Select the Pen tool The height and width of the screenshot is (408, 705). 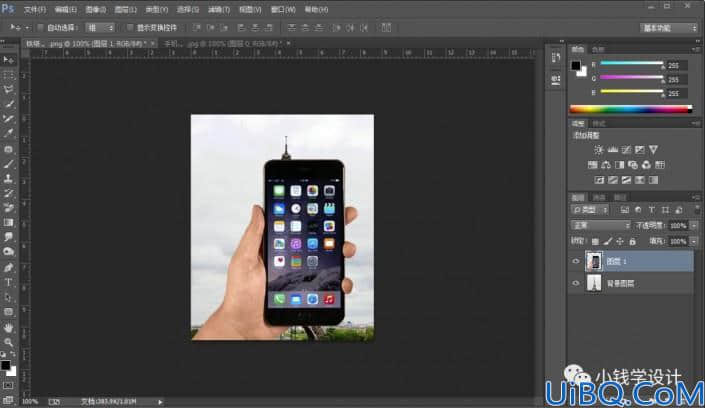pos(8,268)
